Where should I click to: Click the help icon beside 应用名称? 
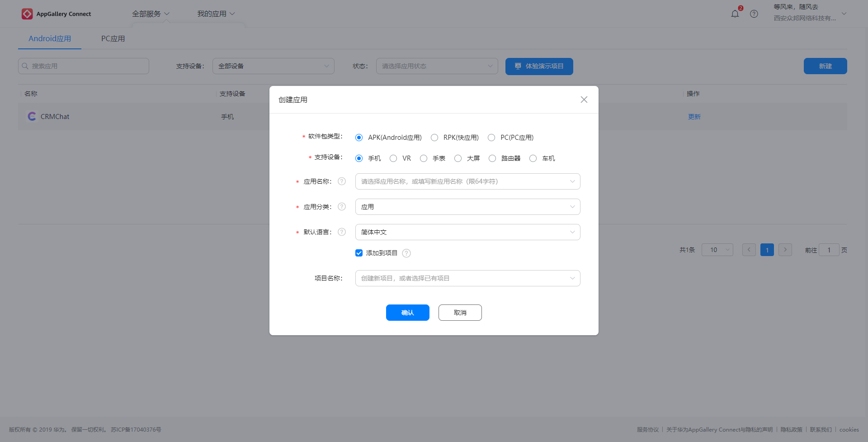[342, 181]
